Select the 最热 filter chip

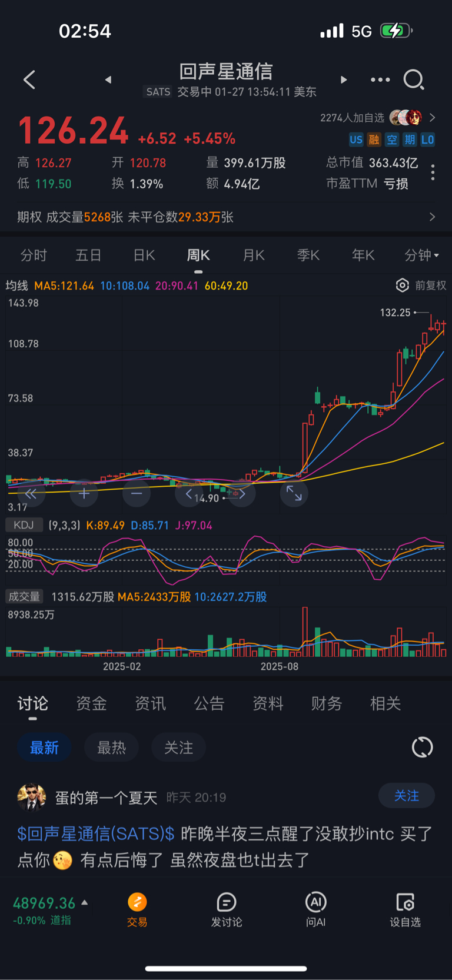coord(112,748)
